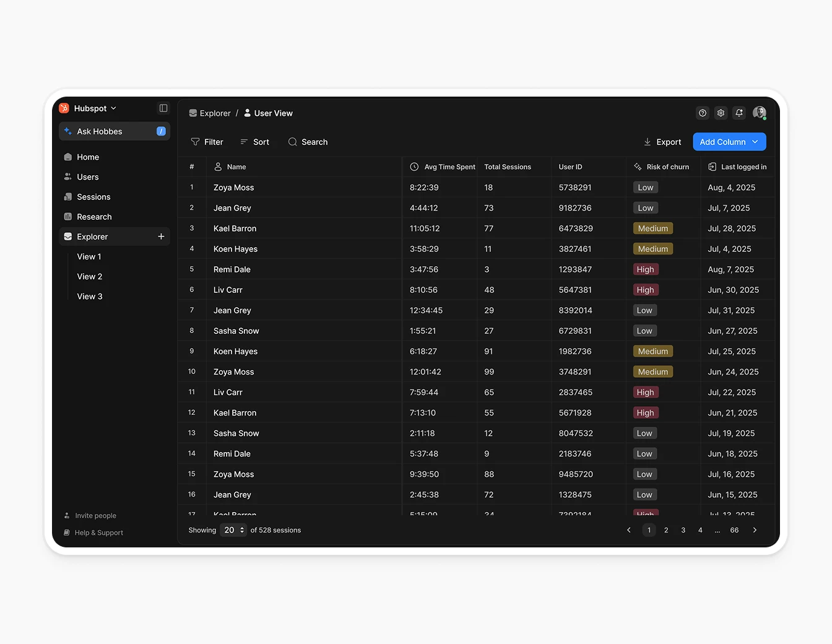Open notifications via the bell icon

coord(739,113)
